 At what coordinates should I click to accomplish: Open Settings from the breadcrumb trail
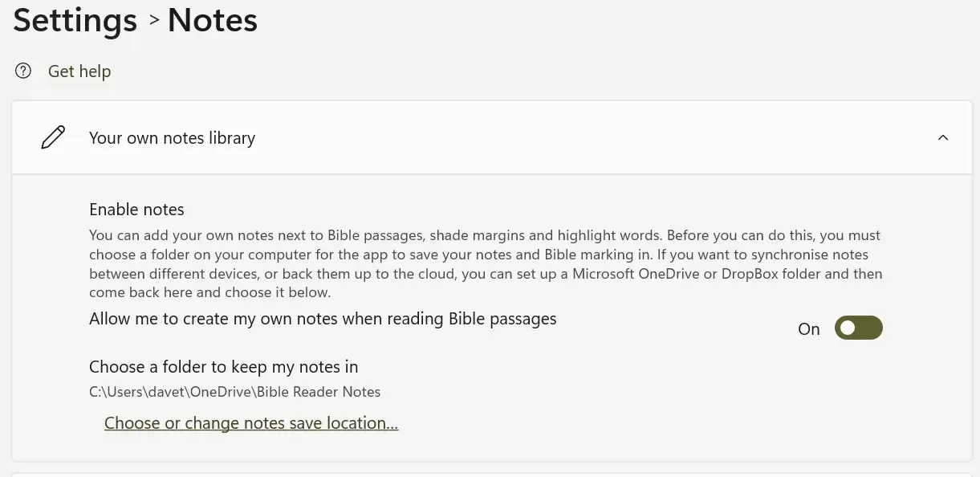click(75, 20)
